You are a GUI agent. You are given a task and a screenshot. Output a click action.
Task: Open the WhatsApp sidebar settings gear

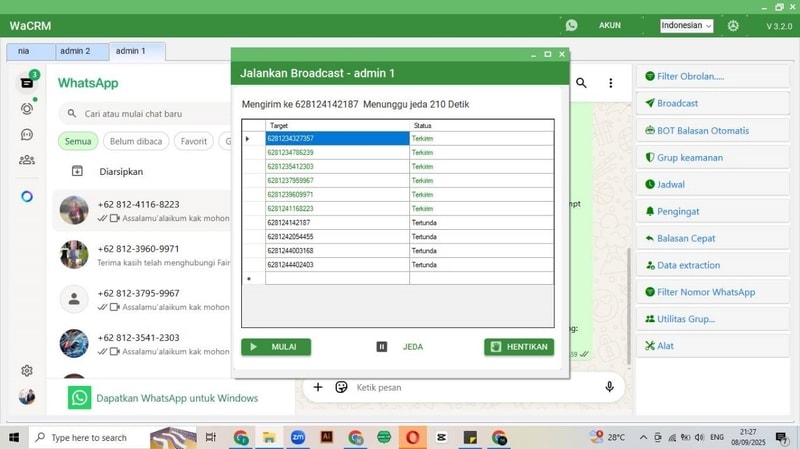[x=27, y=370]
